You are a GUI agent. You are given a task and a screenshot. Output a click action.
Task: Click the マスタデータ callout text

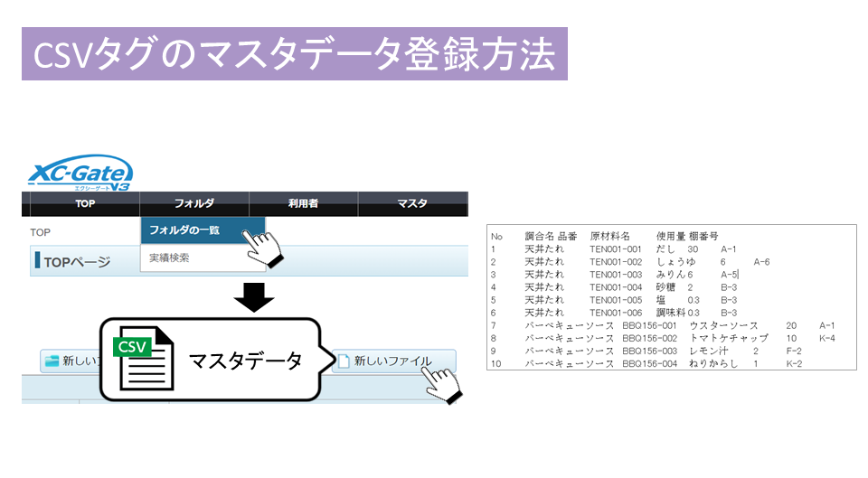point(244,361)
